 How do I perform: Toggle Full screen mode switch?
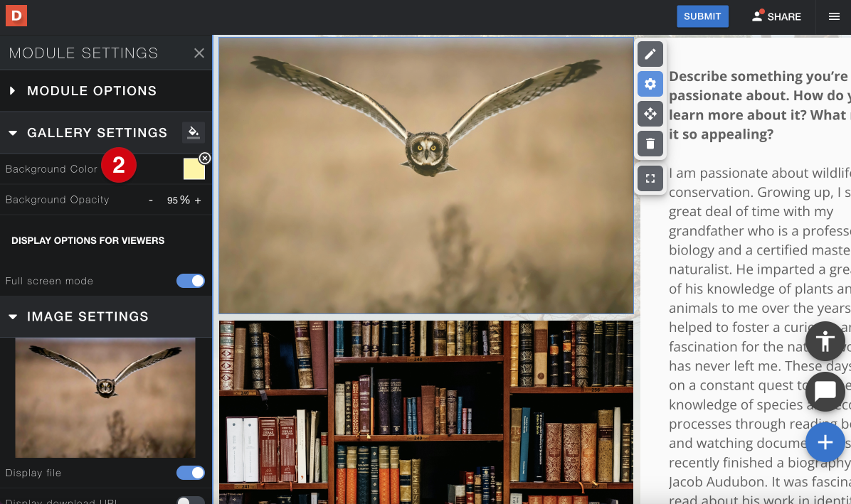[x=191, y=281]
